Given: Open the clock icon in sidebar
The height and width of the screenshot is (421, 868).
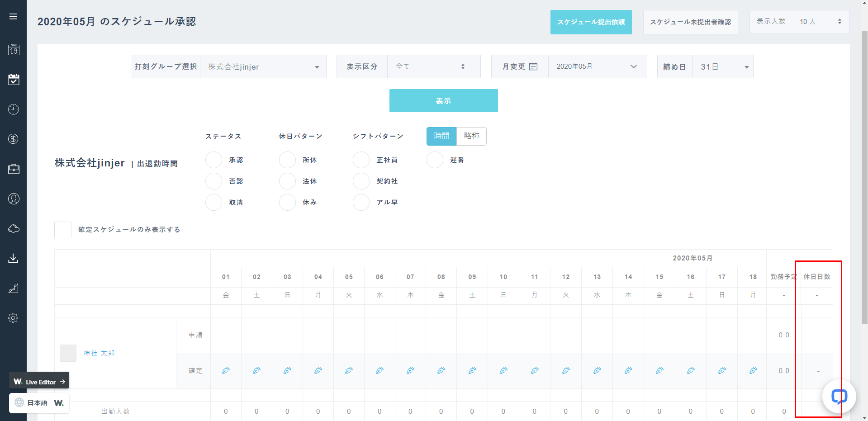Looking at the screenshot, I should (14, 109).
